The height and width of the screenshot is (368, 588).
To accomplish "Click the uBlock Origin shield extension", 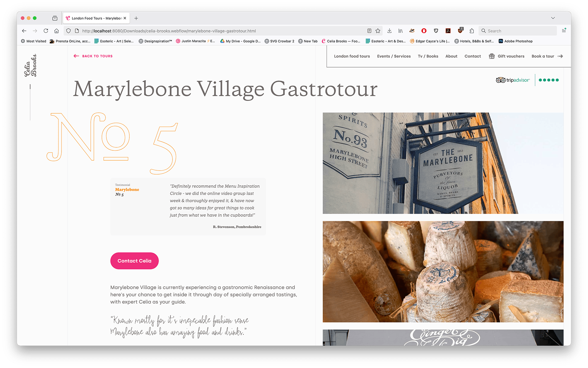I will pyautogui.click(x=460, y=31).
